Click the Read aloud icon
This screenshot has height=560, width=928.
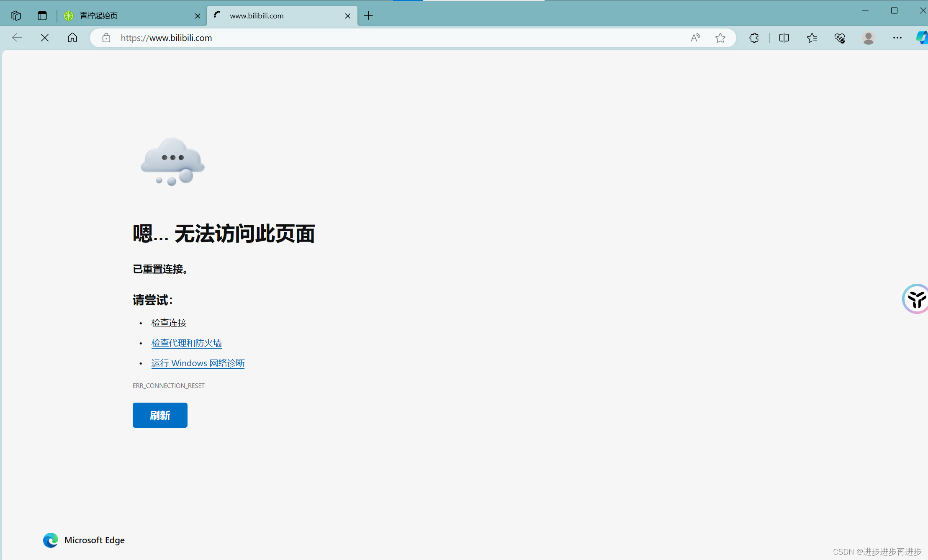pyautogui.click(x=695, y=38)
